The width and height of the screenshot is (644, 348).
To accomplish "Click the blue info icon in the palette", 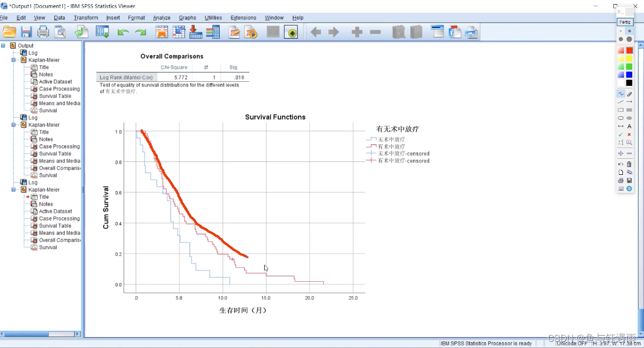I will pyautogui.click(x=629, y=189).
